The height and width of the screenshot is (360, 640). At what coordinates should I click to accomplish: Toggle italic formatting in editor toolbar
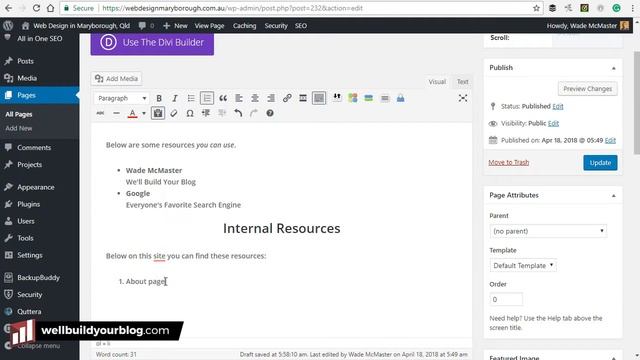pos(175,98)
